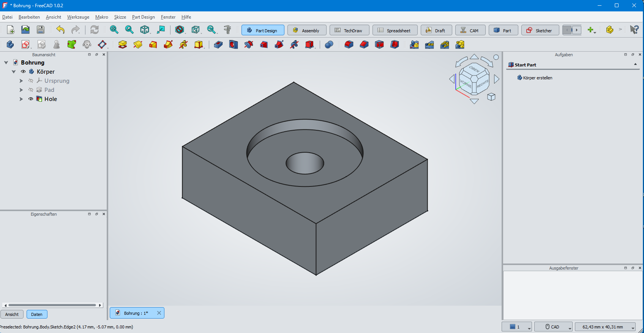Switch to the Ansicht properties tab
The width and height of the screenshot is (644, 333).
pos(12,314)
